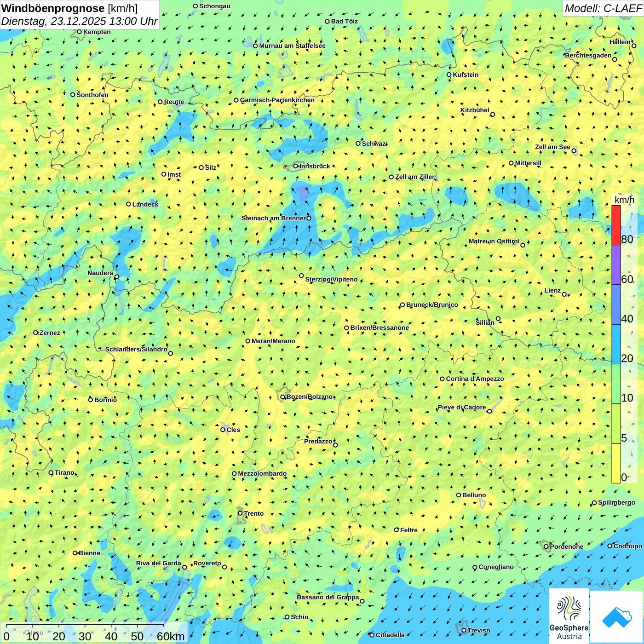Image resolution: width=644 pixels, height=644 pixels.
Task: Click the Kempten label
Action: point(97,32)
